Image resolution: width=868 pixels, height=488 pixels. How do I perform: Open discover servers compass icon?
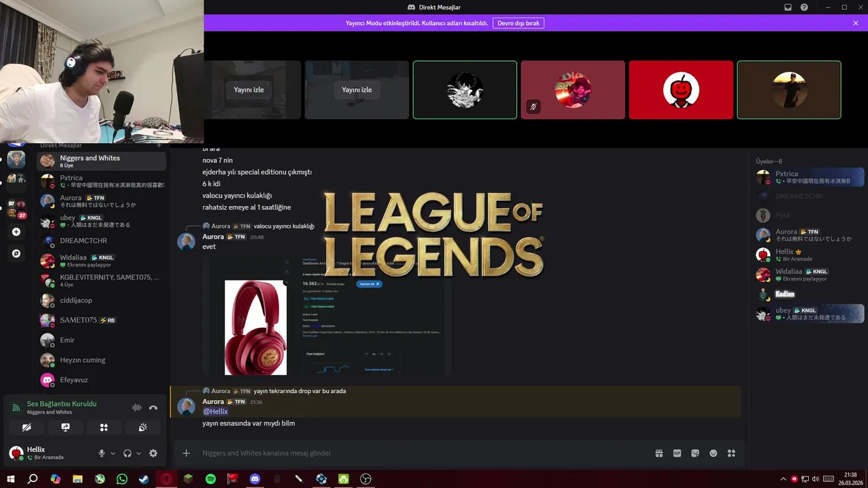16,253
